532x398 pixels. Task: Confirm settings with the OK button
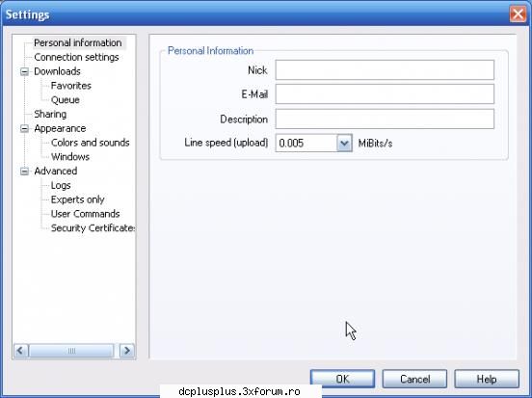[x=342, y=379]
